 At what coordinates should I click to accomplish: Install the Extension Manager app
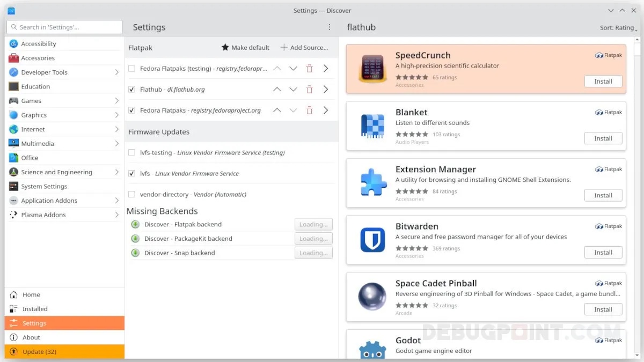tap(603, 195)
